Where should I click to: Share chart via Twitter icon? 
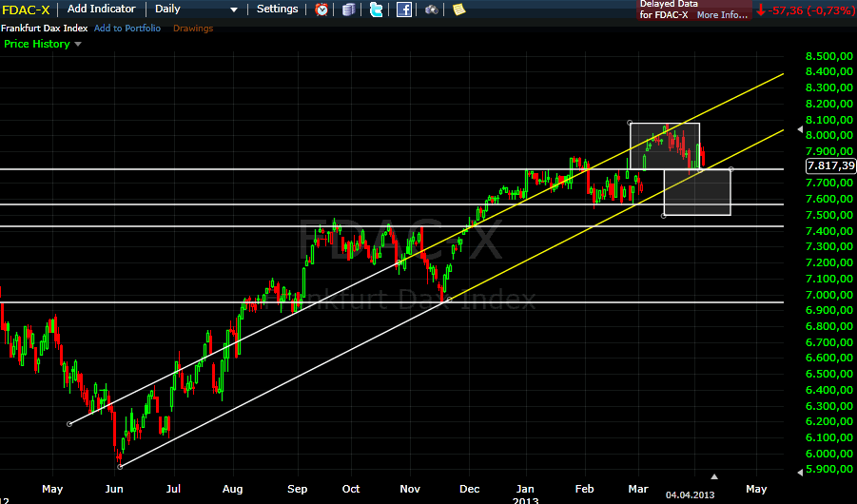[x=376, y=10]
